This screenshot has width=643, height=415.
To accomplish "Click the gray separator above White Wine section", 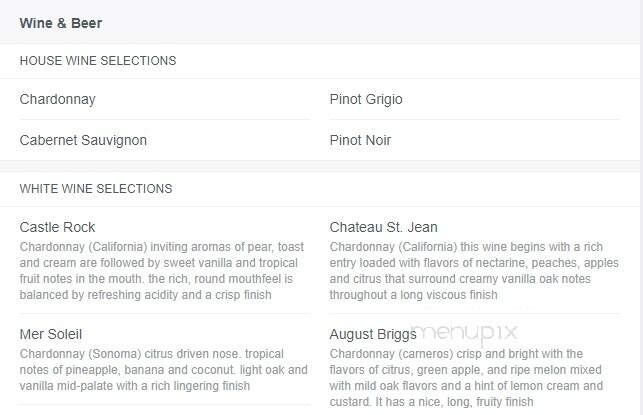I will [x=320, y=166].
